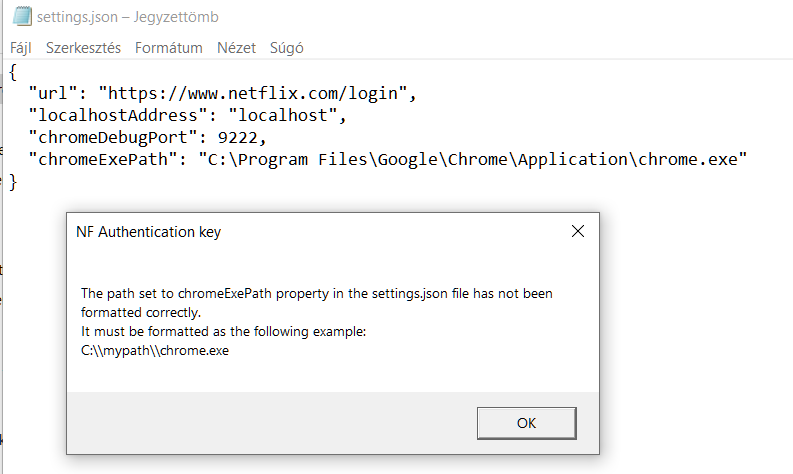
Task: Place the cursor in the Netflix login URL
Action: click(253, 94)
